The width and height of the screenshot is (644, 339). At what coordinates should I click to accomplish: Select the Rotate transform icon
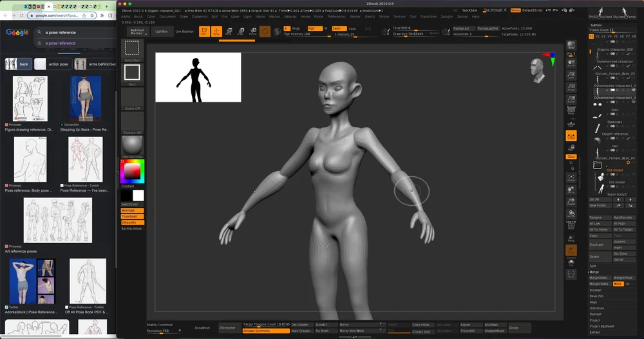tap(253, 32)
